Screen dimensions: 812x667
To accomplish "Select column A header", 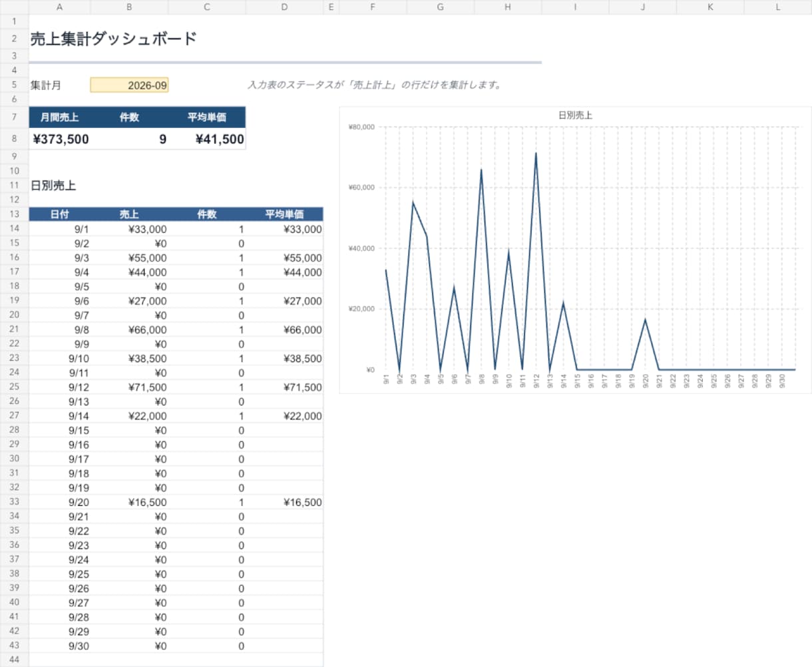I will point(60,7).
